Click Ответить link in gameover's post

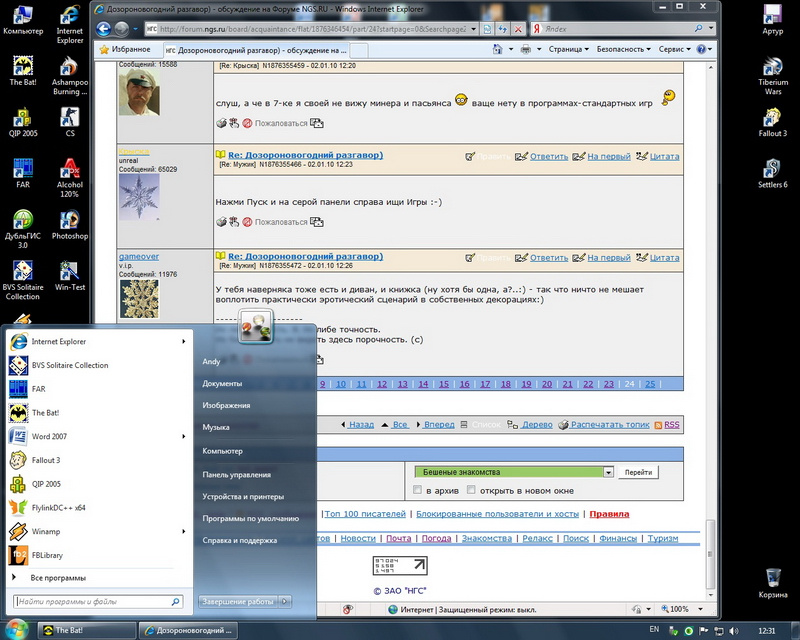pos(548,258)
